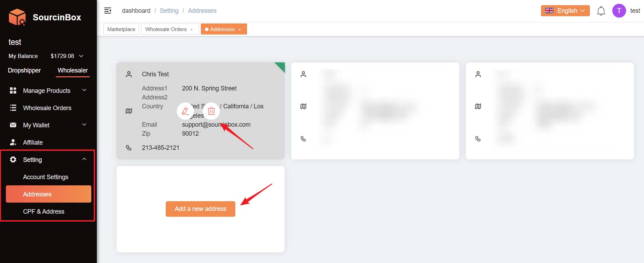Open Account Settings in sidebar
Image resolution: width=644 pixels, height=263 pixels.
point(46,177)
